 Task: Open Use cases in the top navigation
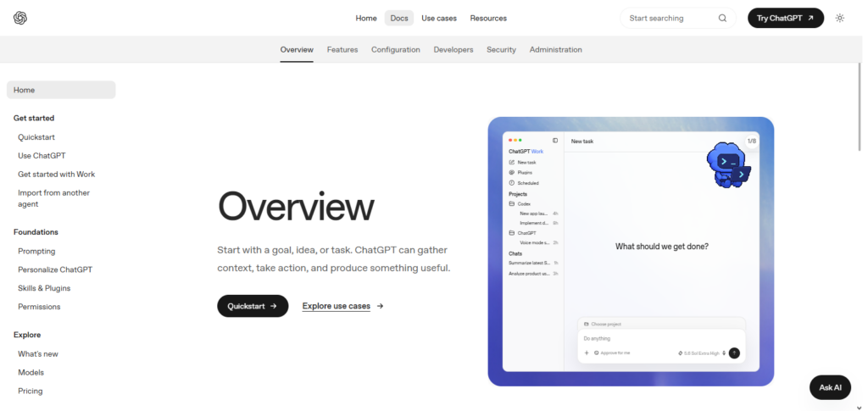click(439, 18)
